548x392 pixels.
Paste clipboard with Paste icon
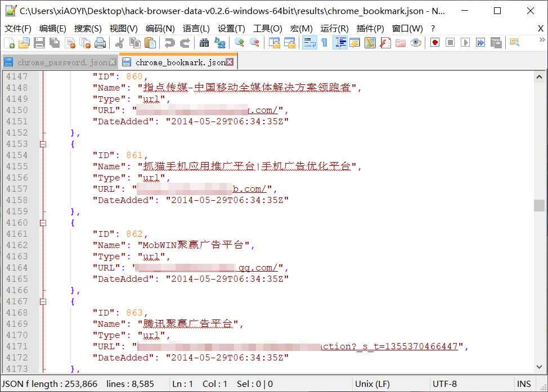click(x=150, y=43)
